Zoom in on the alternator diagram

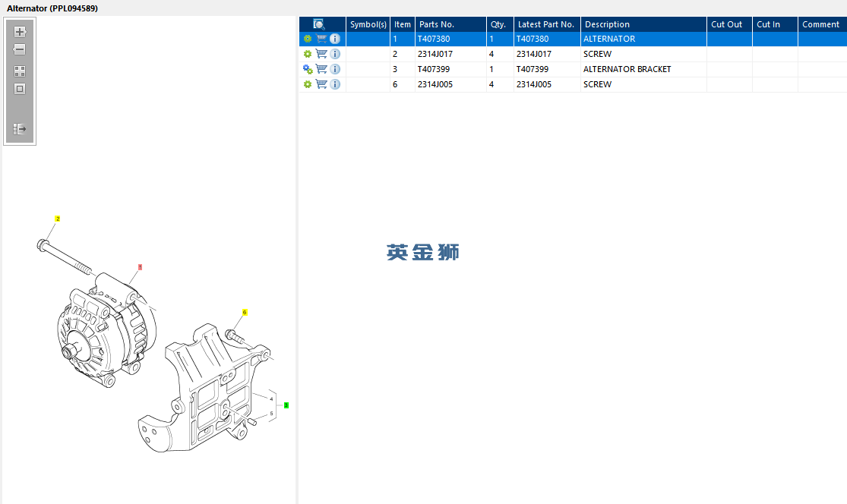[x=20, y=32]
